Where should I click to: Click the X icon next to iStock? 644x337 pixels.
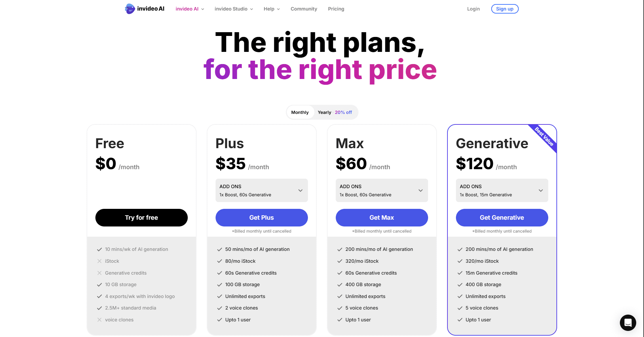99,261
